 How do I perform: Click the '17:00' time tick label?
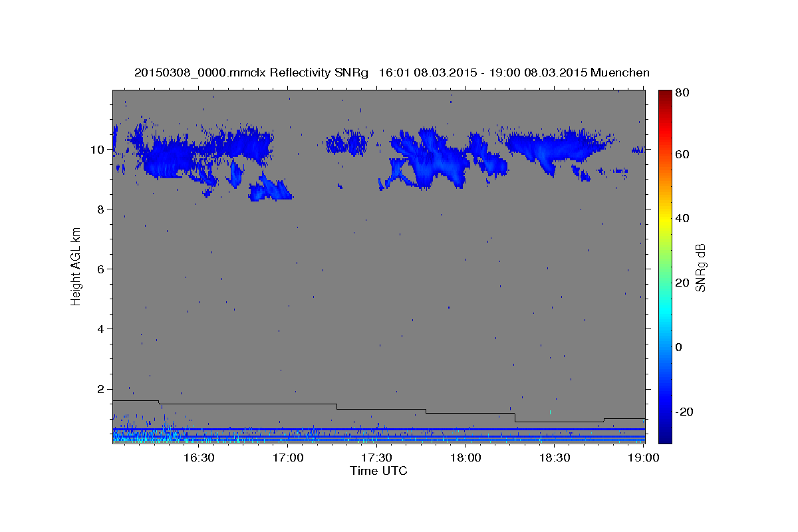[289, 458]
